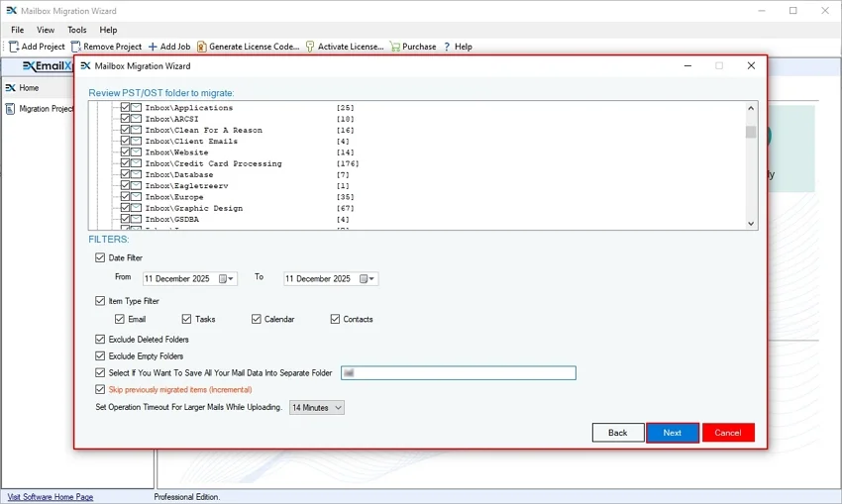Open the Visit Software Home Page link

(x=51, y=497)
